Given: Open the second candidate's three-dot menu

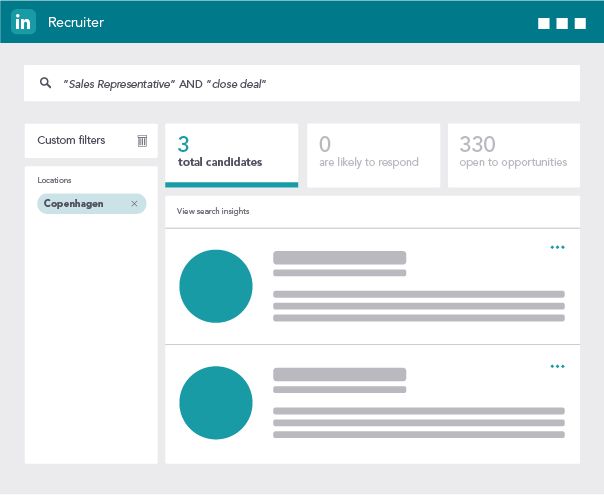Looking at the screenshot, I should (557, 366).
